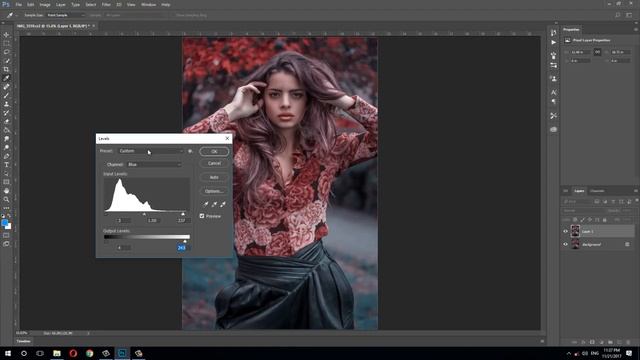The image size is (640, 360).
Task: Select the Move tool
Action: click(x=6, y=35)
